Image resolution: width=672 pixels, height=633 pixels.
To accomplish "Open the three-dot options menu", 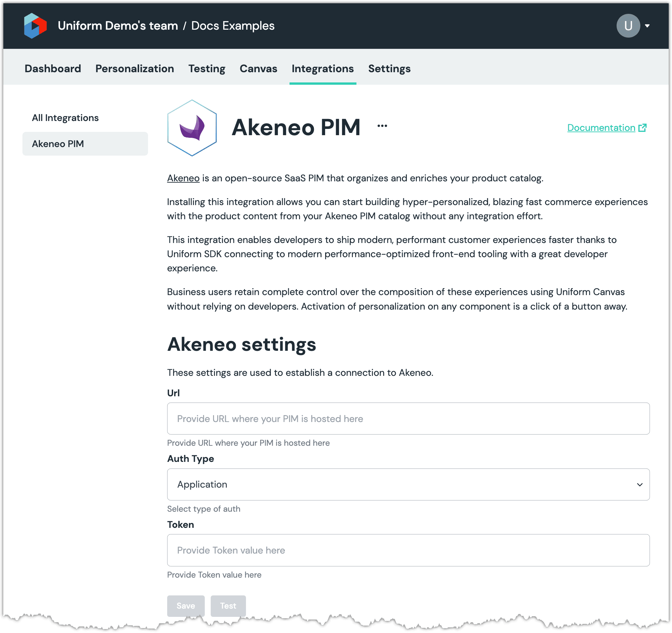I will tap(382, 126).
